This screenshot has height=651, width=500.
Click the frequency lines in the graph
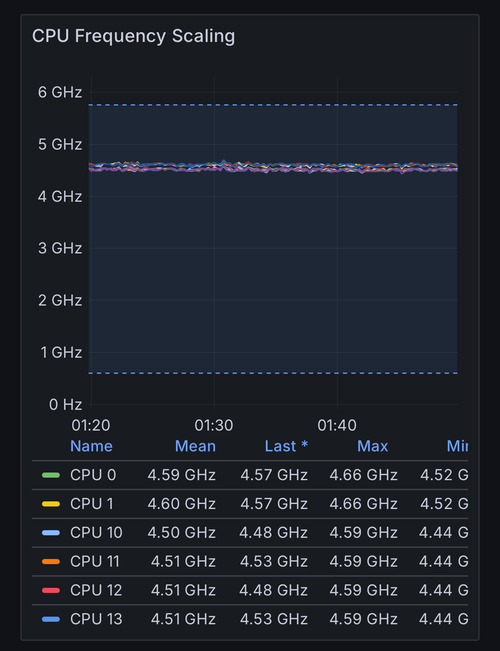[273, 167]
